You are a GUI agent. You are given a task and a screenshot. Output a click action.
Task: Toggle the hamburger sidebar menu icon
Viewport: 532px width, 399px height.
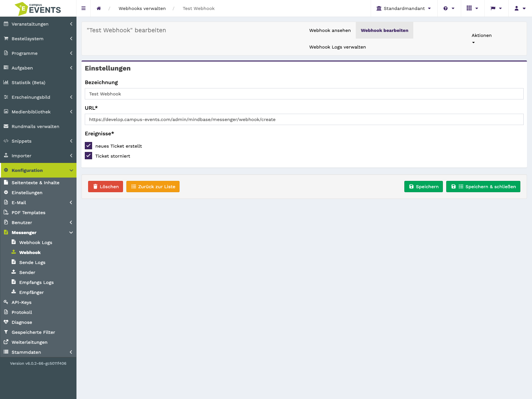pyautogui.click(x=83, y=8)
